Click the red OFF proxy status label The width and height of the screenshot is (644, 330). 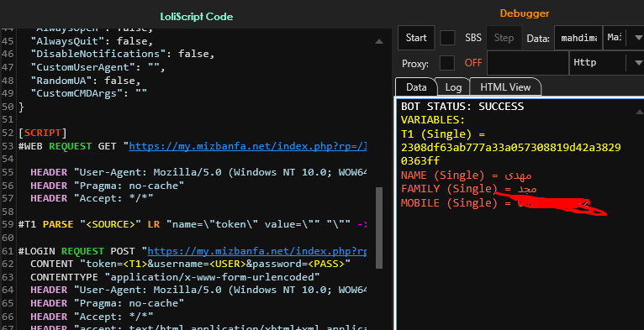pyautogui.click(x=473, y=63)
